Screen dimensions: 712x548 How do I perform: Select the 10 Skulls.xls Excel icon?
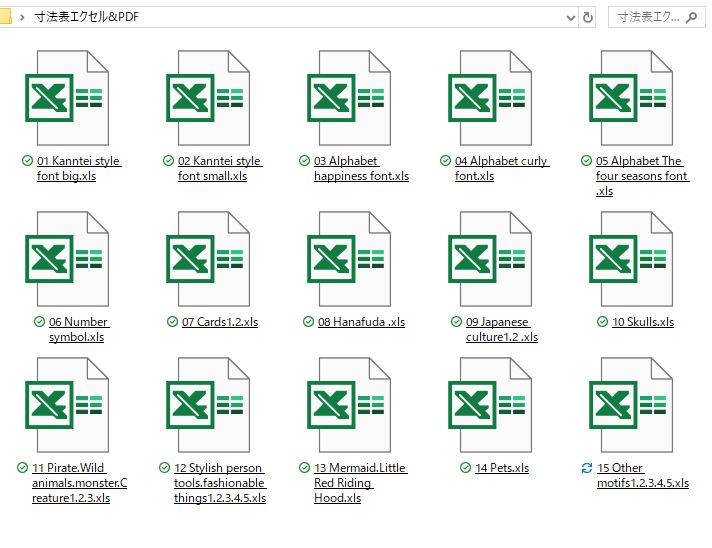(x=631, y=259)
